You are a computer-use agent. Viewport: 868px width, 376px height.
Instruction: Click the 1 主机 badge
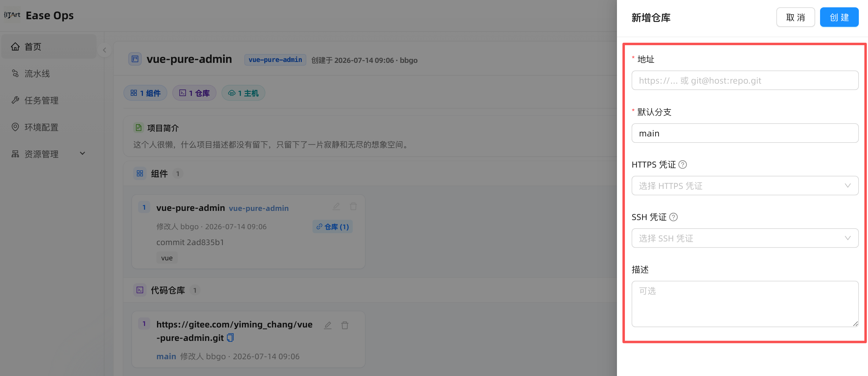tap(243, 93)
